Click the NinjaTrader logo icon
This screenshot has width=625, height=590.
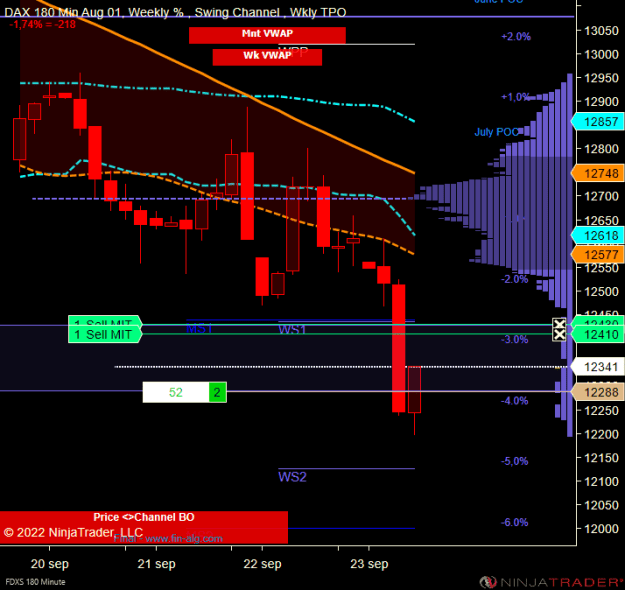coord(488,582)
